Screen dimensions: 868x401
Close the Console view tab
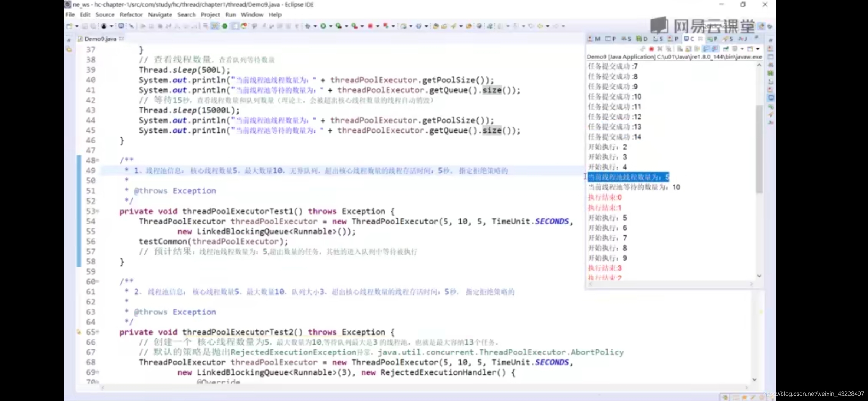[x=700, y=39]
